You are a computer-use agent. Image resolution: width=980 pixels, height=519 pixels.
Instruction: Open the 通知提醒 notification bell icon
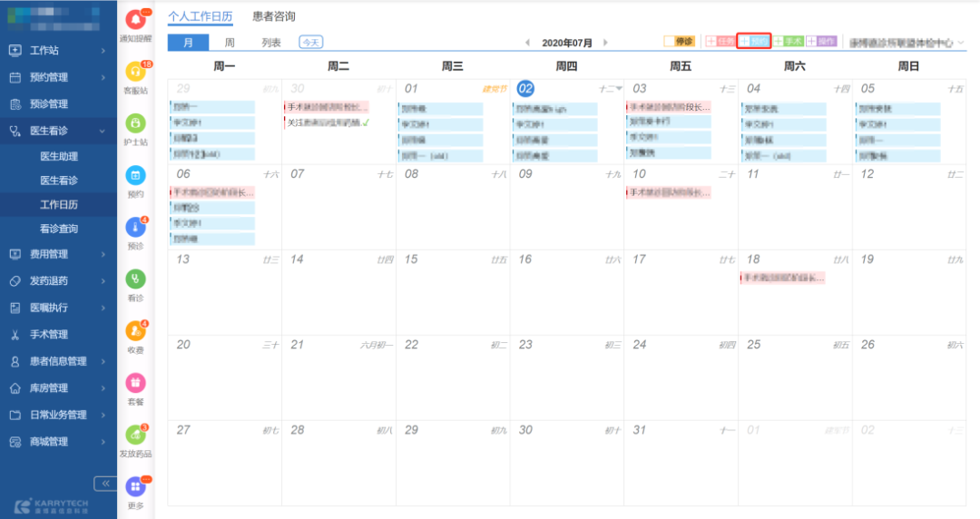(x=135, y=20)
